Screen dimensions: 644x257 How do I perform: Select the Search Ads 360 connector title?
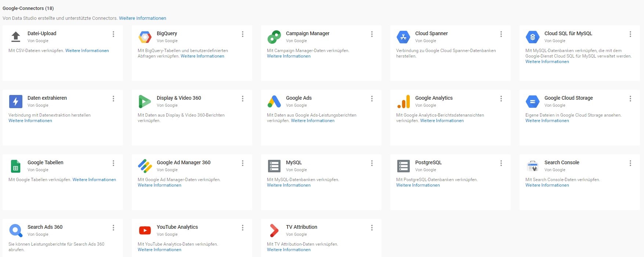pos(45,227)
